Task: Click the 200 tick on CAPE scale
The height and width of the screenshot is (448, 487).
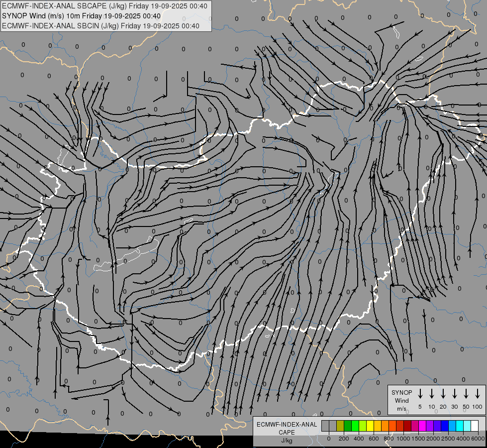Action: pos(344,439)
